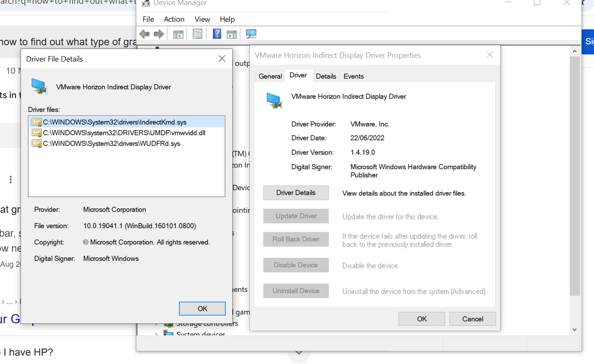This screenshot has width=594, height=364.
Task: Select C:\WINDOWS\System32\drivers\IndirectKmd.sys file
Action: tap(127, 122)
